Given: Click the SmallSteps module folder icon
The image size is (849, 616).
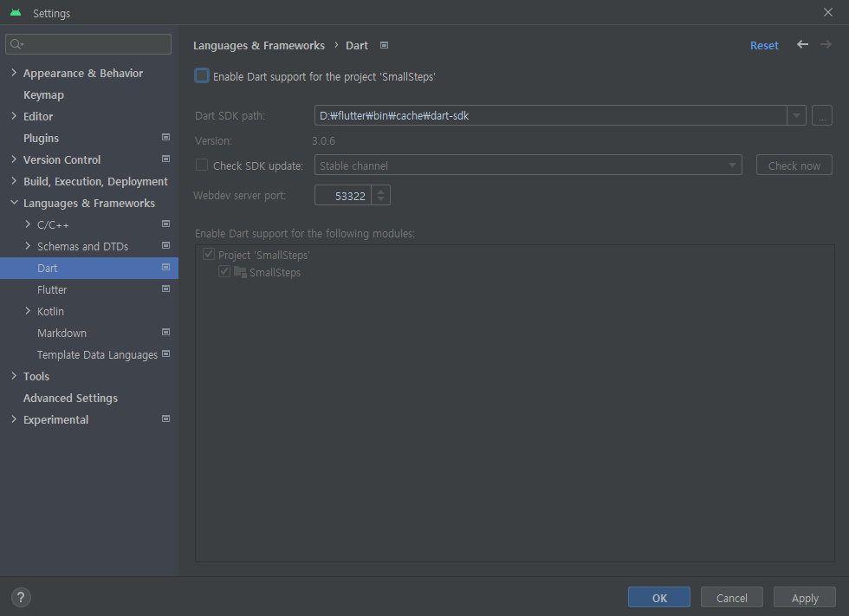Looking at the screenshot, I should [x=240, y=272].
